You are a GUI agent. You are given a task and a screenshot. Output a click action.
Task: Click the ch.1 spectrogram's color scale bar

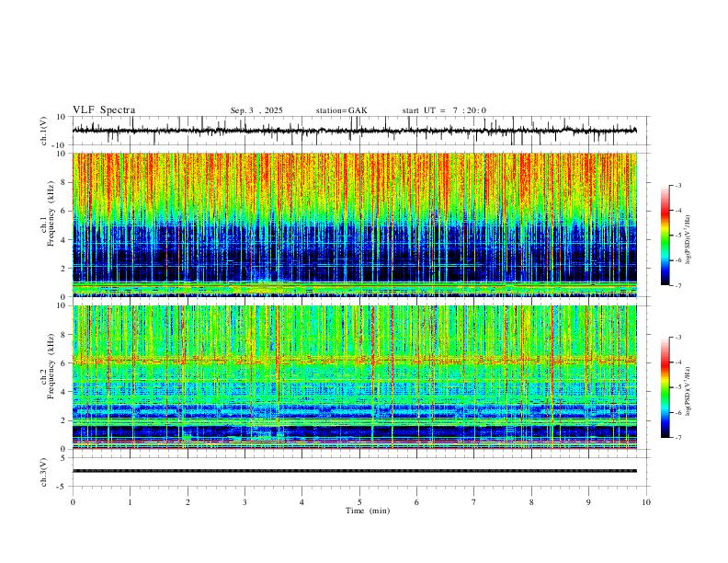665,236
